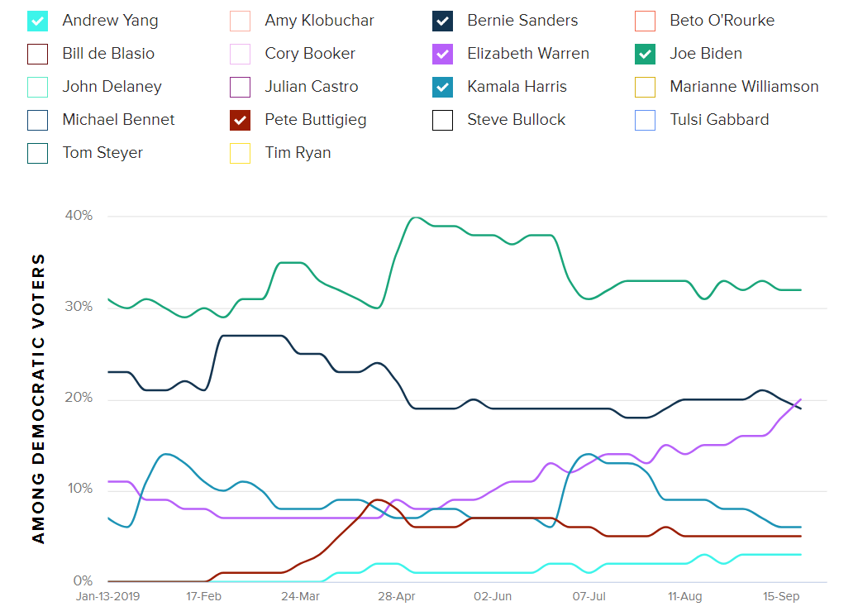Screen dimensions: 858x616
Task: Tick the Bill de Blasio checkbox
Action: (x=37, y=54)
